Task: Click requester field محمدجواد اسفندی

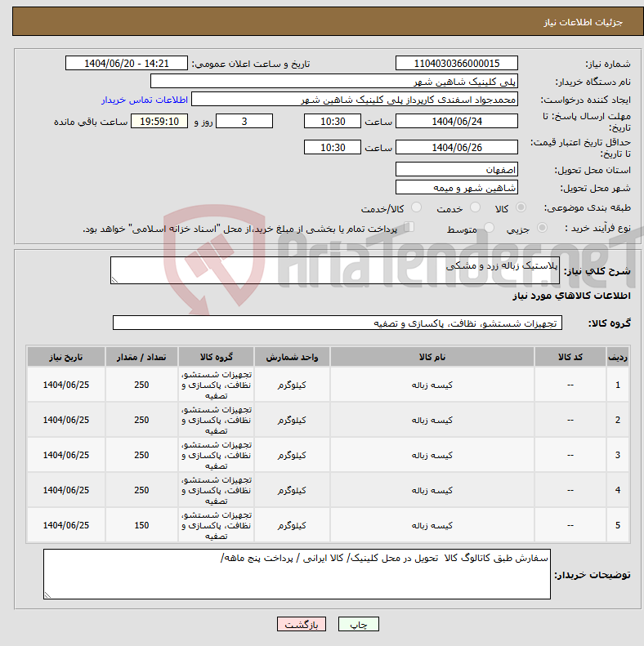Action: click(355, 100)
